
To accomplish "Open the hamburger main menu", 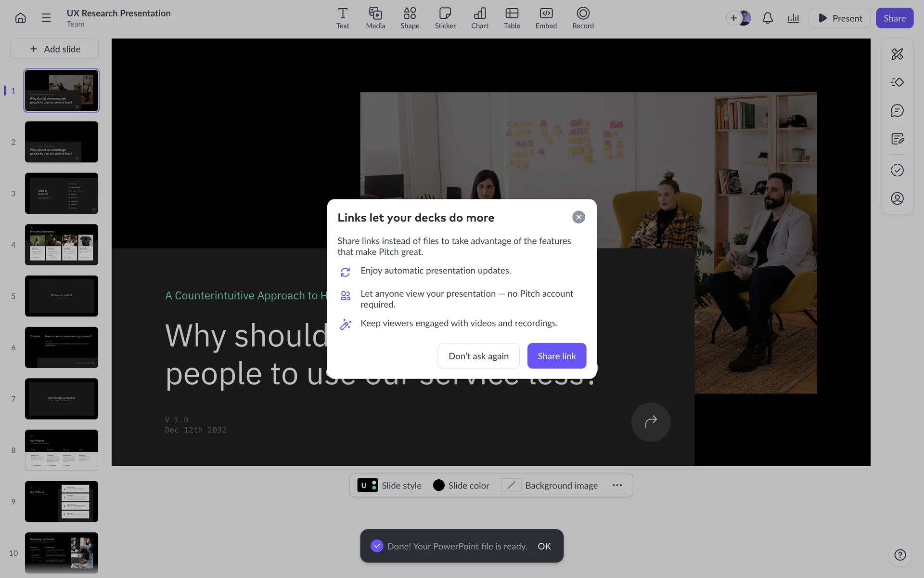I will click(x=46, y=18).
